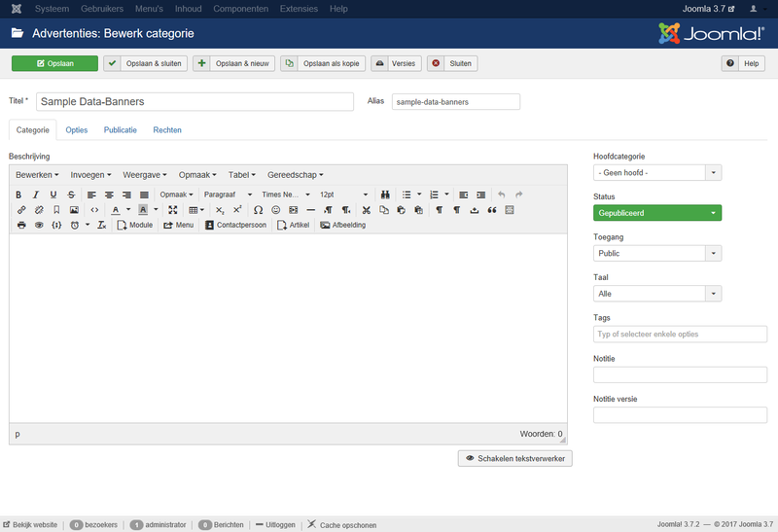Open the Invoegen editor menu
This screenshot has width=778, height=532.
point(90,175)
